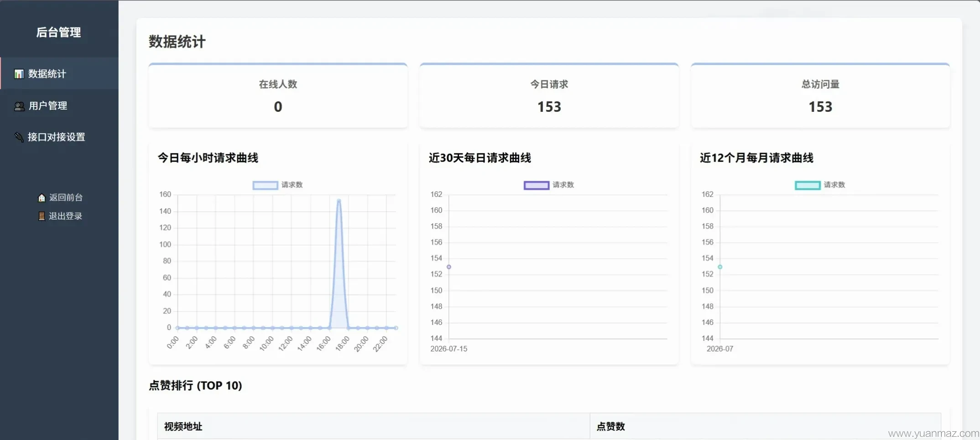The height and width of the screenshot is (440, 980).
Task: Open 用户管理 in the sidebar
Action: pyautogui.click(x=59, y=105)
